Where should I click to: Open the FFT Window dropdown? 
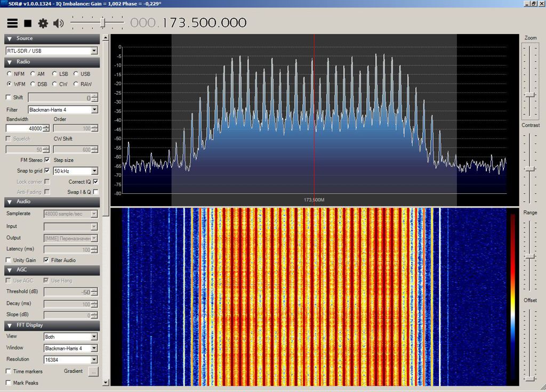(71, 348)
